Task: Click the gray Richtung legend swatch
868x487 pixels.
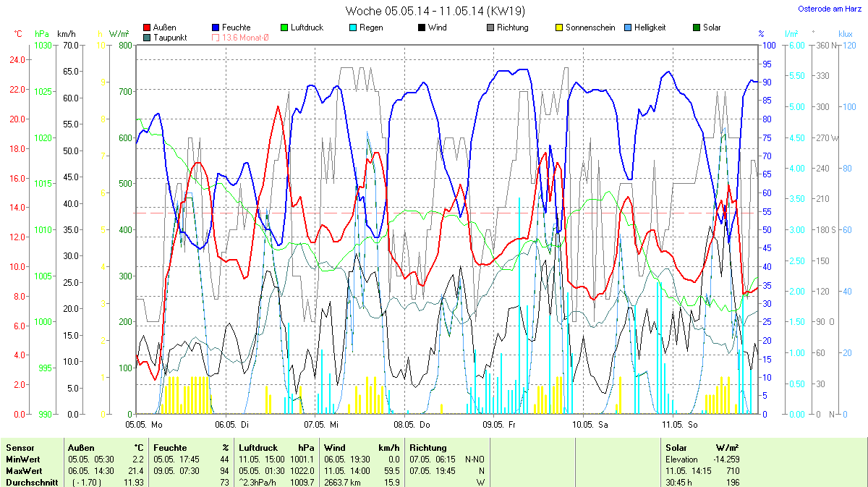Action: (490, 28)
